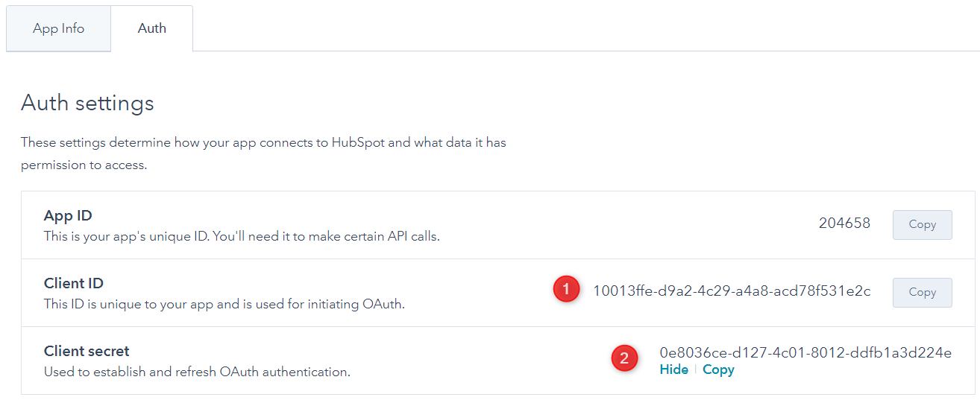Click the Auth settings heading
The image size is (980, 403).
click(87, 103)
